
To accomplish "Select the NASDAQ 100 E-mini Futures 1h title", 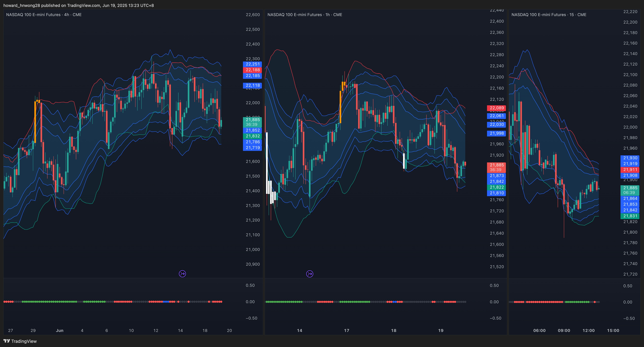I will tap(305, 14).
